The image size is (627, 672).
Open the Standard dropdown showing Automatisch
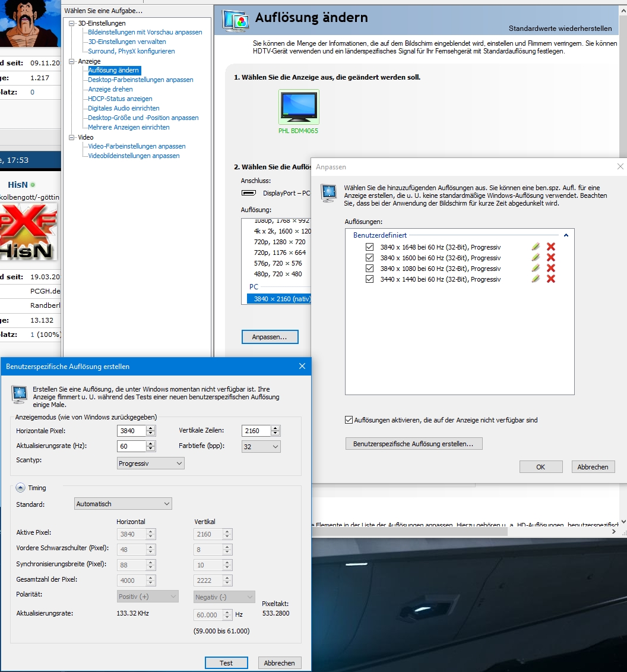point(122,503)
